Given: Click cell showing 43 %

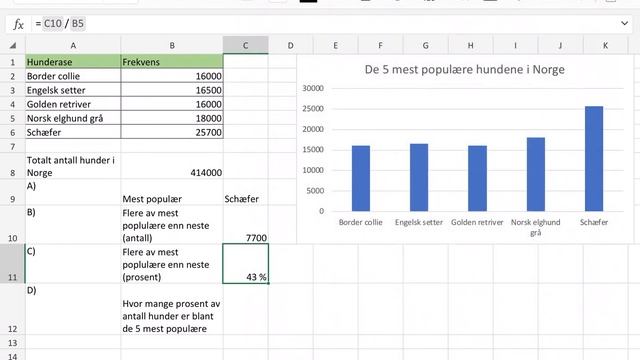Looking at the screenshot, I should point(245,264).
